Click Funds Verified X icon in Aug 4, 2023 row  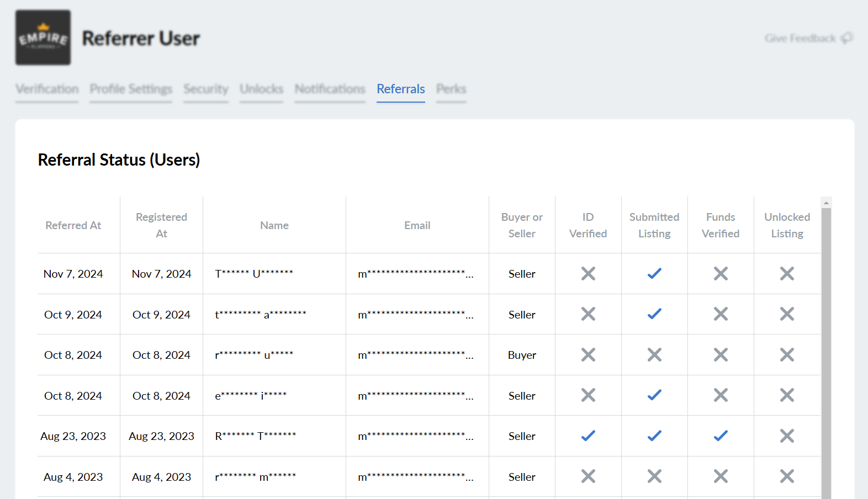tap(721, 476)
